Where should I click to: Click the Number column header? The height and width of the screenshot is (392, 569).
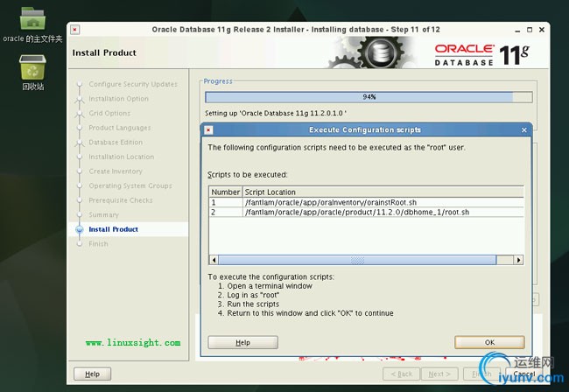225,192
